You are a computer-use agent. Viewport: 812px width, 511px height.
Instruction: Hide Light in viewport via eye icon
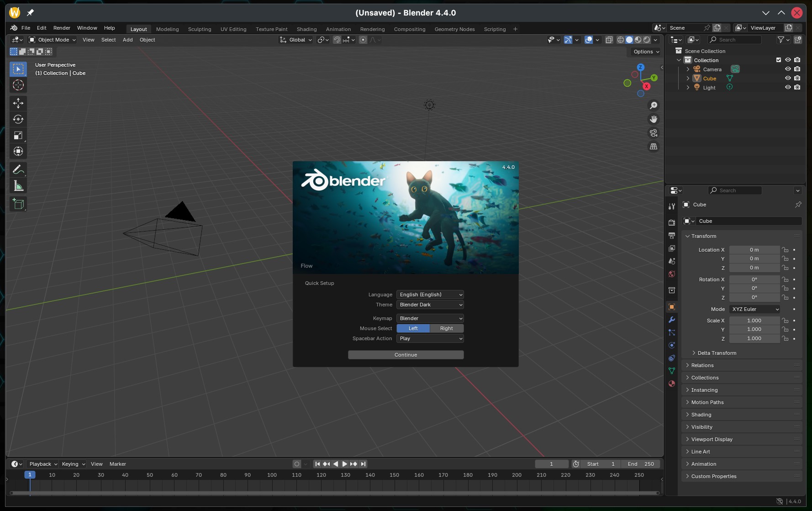tap(788, 87)
